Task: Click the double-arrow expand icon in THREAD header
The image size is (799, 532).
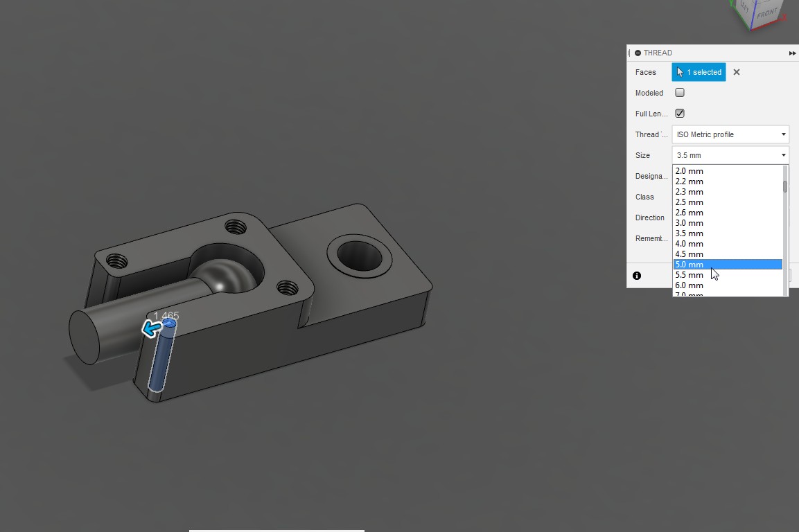Action: (x=792, y=53)
